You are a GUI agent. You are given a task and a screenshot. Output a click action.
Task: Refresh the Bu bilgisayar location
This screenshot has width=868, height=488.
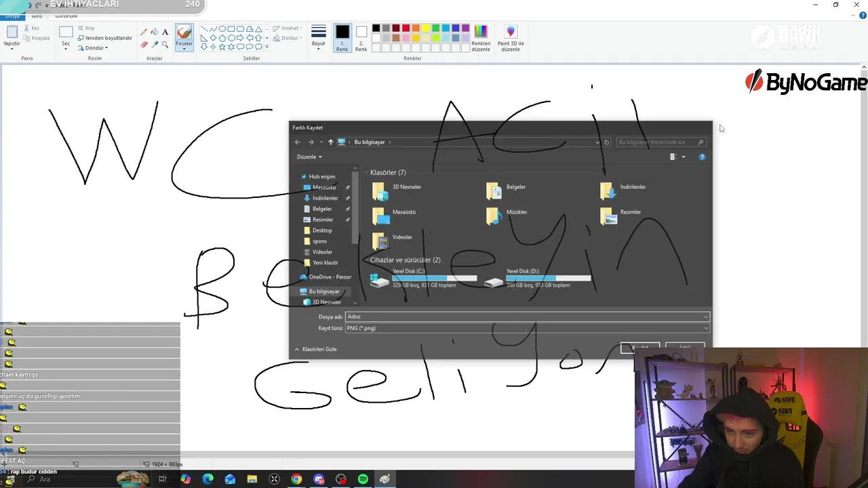[607, 142]
